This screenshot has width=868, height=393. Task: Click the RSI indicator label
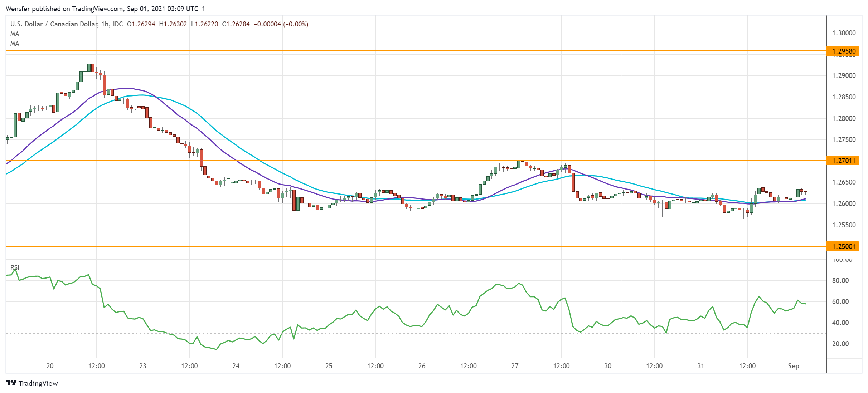[x=15, y=267]
